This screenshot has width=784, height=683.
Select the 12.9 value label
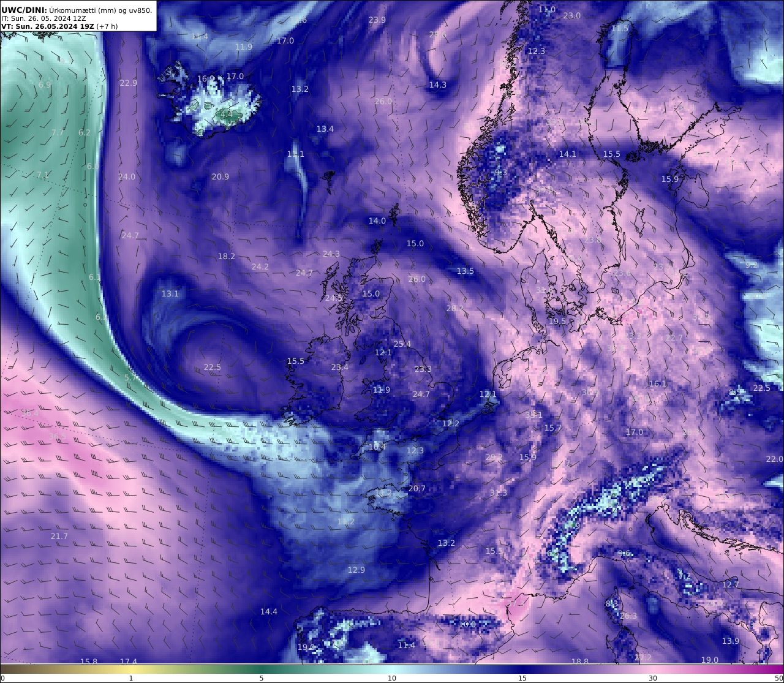pos(356,570)
